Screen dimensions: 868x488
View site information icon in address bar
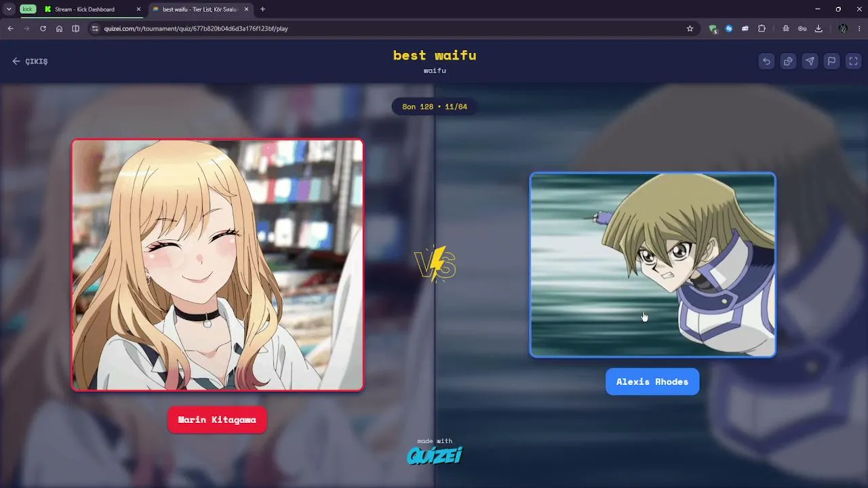[x=95, y=28]
